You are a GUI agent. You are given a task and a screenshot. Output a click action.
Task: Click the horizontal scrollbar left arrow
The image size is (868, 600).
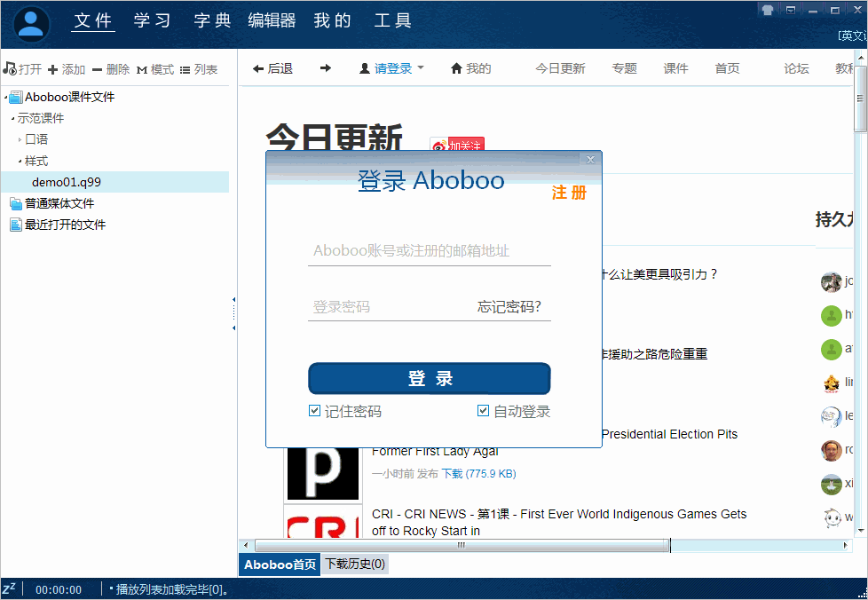(247, 545)
